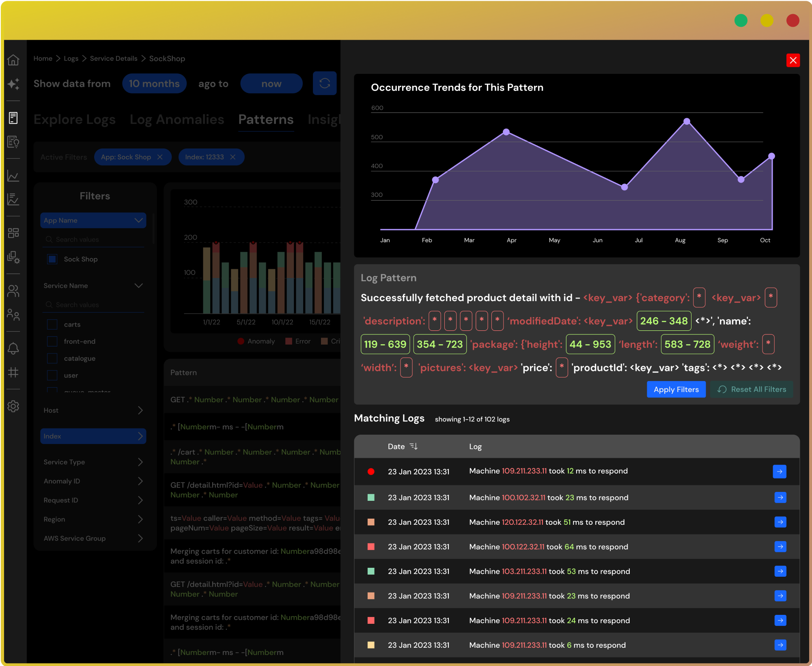This screenshot has height=666, width=812.
Task: Open log for 109.211.233.11 took 24 ms
Action: pos(780,621)
